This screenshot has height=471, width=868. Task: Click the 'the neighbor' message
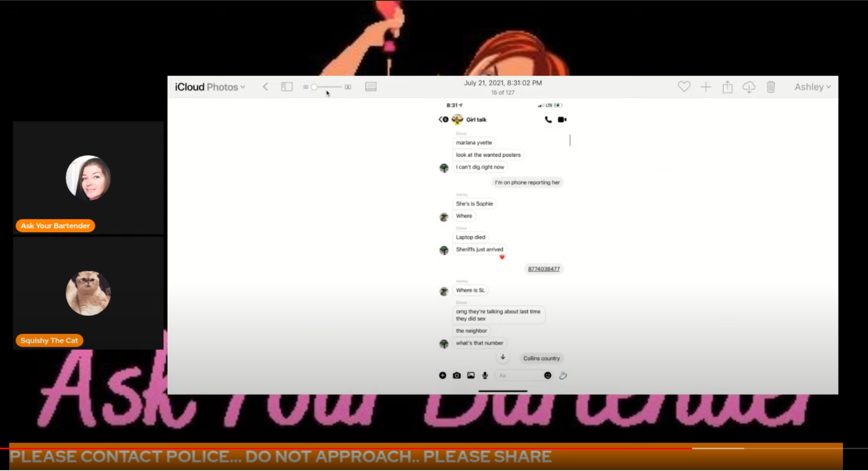[471, 331]
